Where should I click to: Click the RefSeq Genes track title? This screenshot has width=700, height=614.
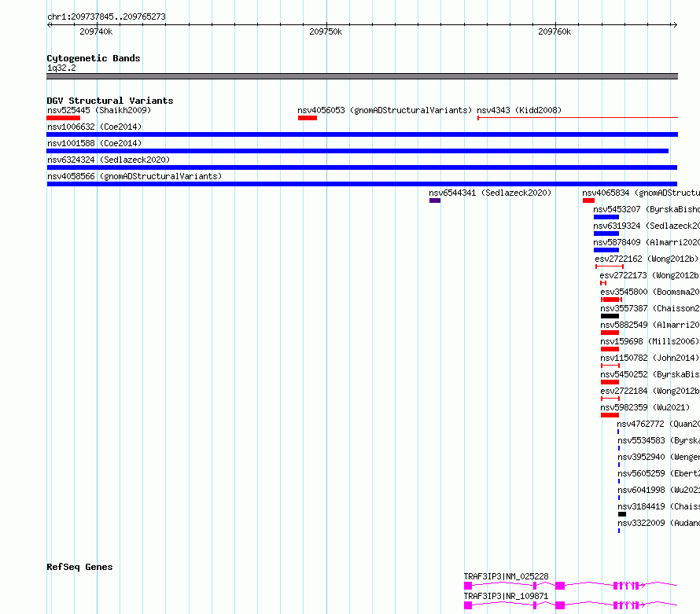tap(79, 567)
